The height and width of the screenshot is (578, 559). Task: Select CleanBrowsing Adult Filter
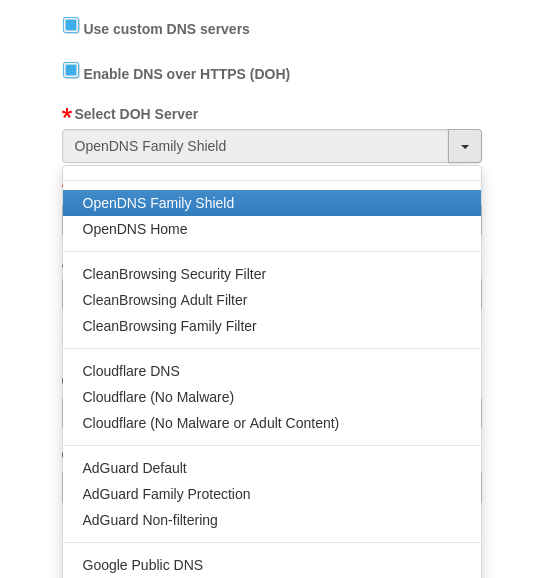272,300
